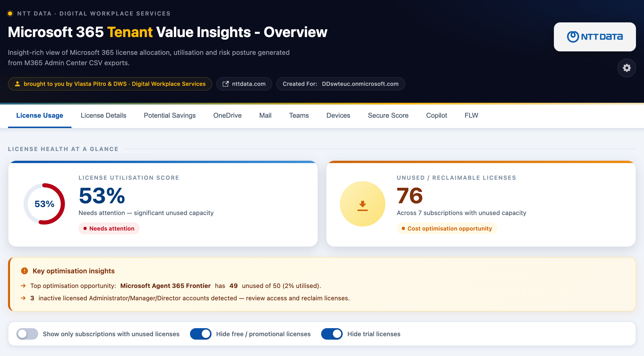The height and width of the screenshot is (356, 644).
Task: Enable Show only subscriptions with unused licenses
Action: (27, 334)
